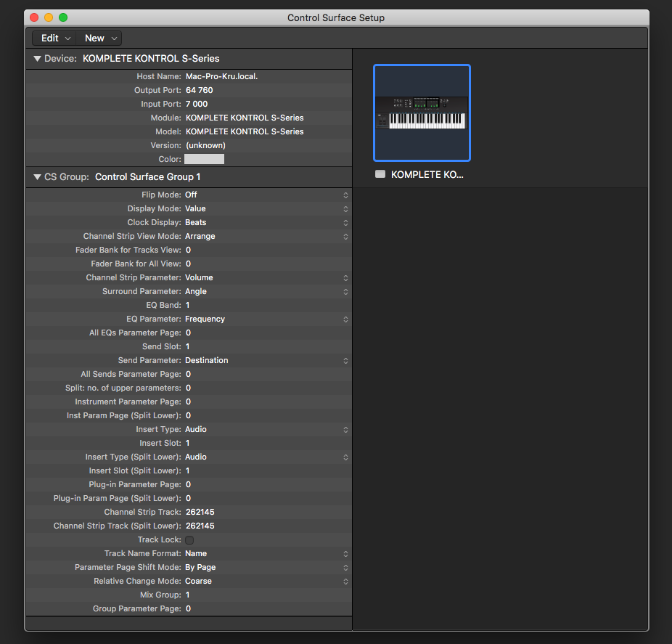Open the Insert Type dropdown

tap(266, 429)
